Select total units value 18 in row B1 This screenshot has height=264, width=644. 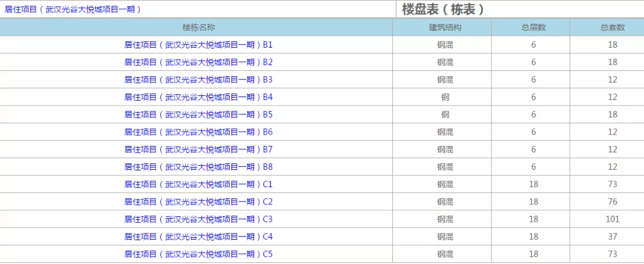(x=612, y=45)
